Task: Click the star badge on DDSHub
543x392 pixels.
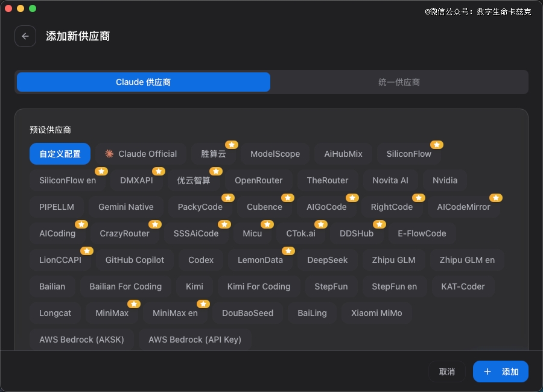Action: click(x=379, y=224)
